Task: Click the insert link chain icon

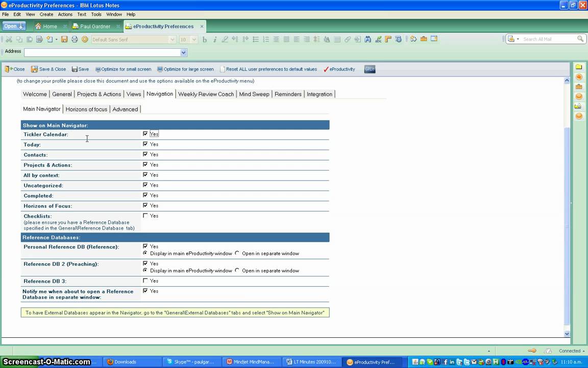Action: tap(348, 39)
